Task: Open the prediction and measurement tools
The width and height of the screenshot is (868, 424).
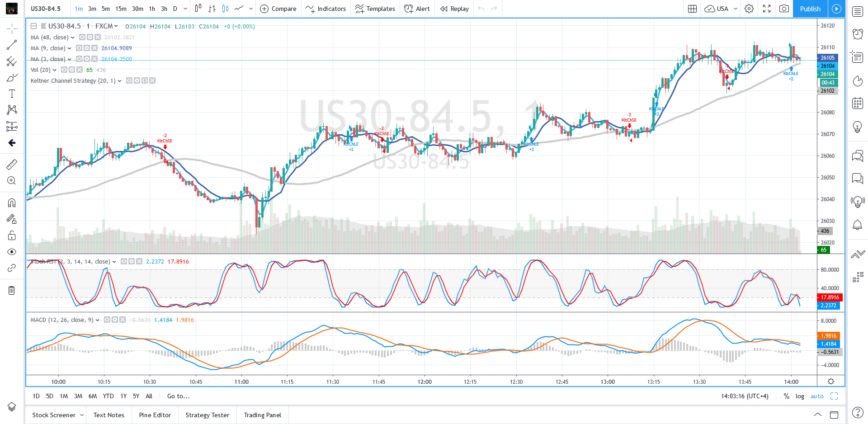Action: pos(12,126)
